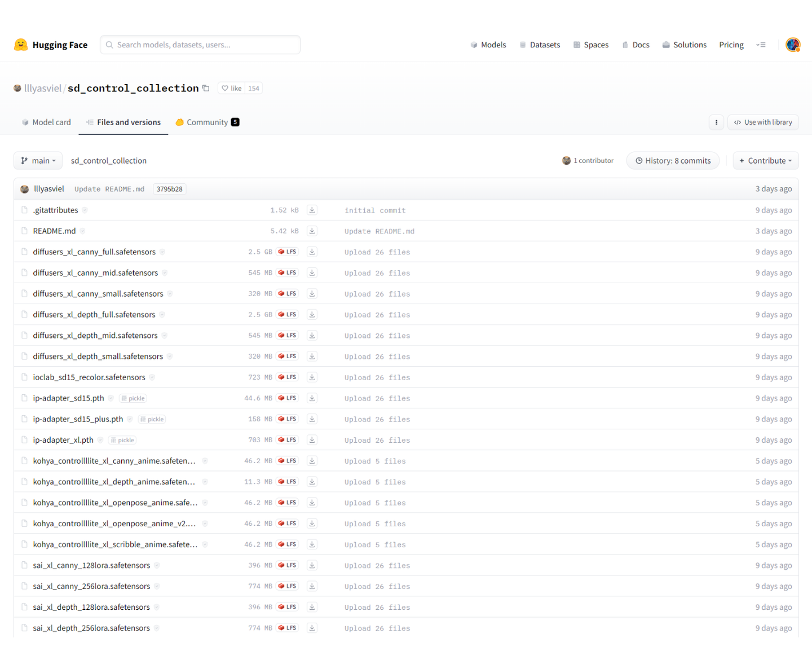This screenshot has width=812, height=660.
Task: Download the .gitattributes file
Action: [312, 210]
